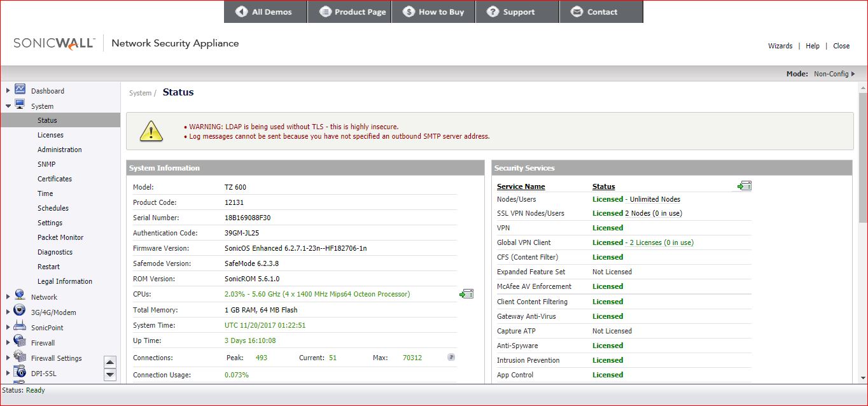Open the Licenses page
Viewport: 868px width, 406px height.
click(50, 135)
